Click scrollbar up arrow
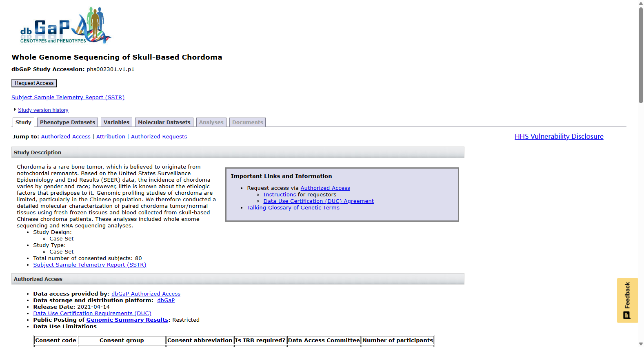The height and width of the screenshot is (347, 644). click(641, 3)
